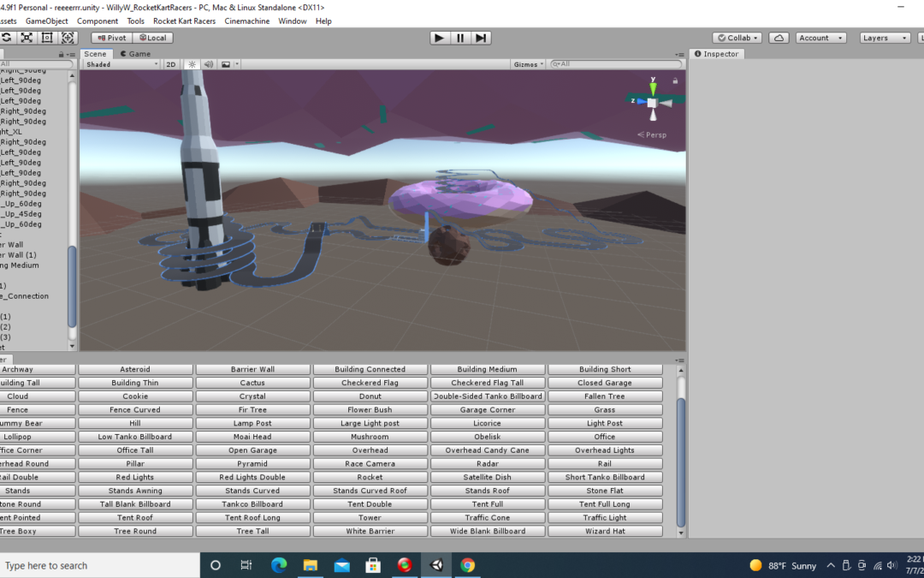The width and height of the screenshot is (924, 578).
Task: Switch to the Game tab
Action: coord(135,54)
